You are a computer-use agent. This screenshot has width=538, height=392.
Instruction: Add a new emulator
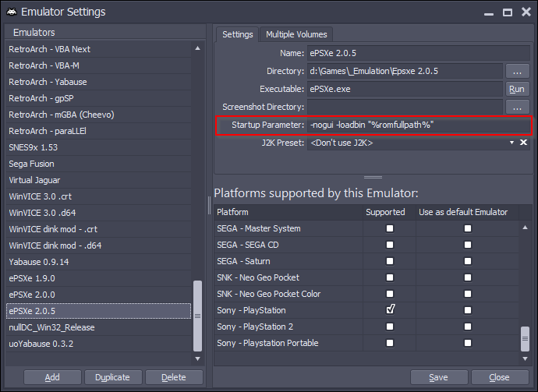pyautogui.click(x=52, y=377)
